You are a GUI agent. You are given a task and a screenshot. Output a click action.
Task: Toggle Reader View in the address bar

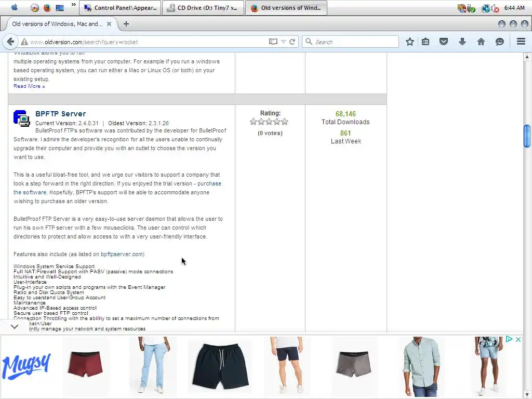[273, 42]
